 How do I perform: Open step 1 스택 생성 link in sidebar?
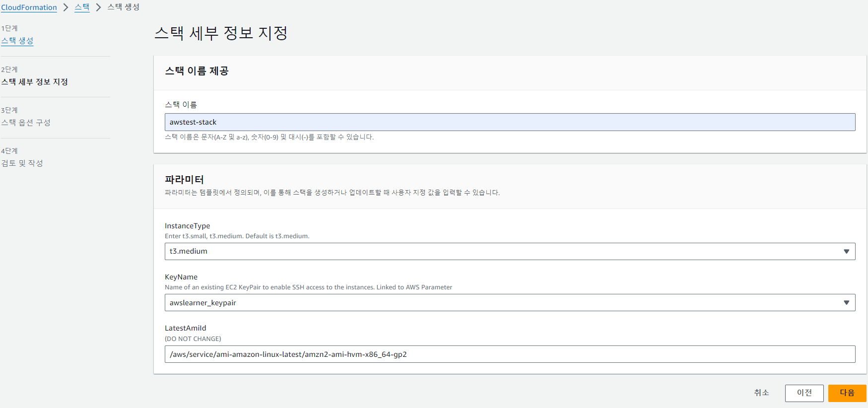pyautogui.click(x=17, y=41)
